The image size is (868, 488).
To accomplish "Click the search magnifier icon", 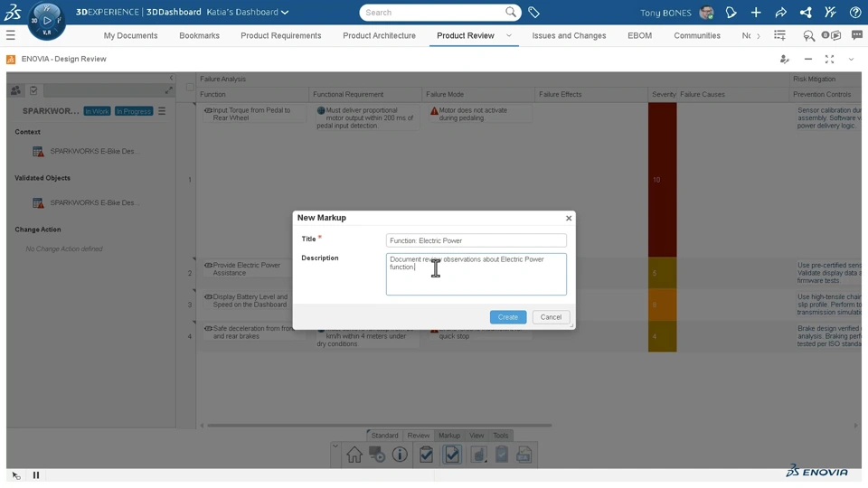I will coord(510,12).
